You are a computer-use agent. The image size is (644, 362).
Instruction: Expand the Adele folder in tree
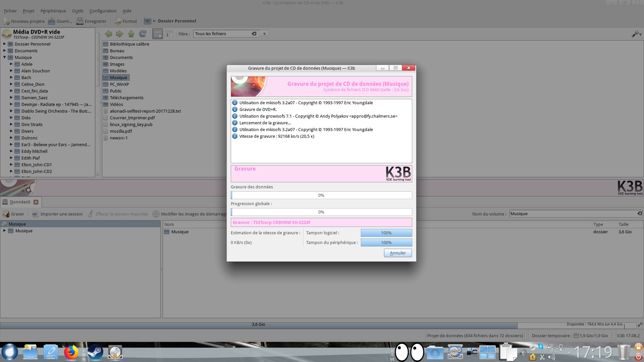(x=11, y=64)
